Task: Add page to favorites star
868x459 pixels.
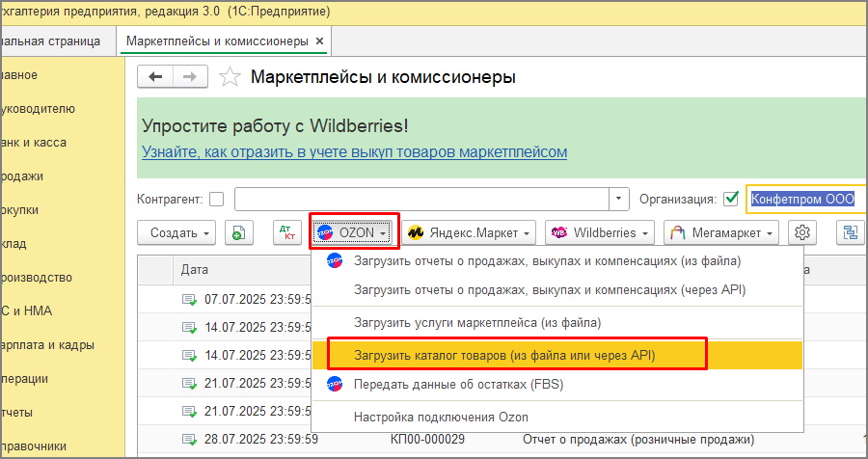Action: tap(230, 77)
